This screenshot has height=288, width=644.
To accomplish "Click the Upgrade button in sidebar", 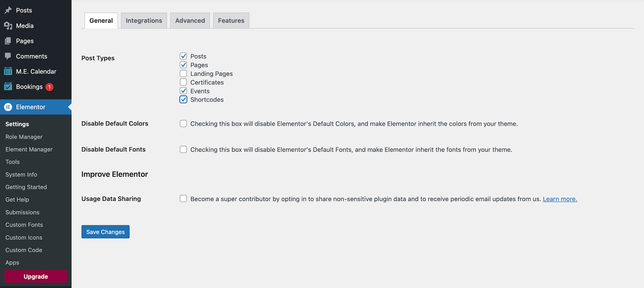I will tap(36, 277).
